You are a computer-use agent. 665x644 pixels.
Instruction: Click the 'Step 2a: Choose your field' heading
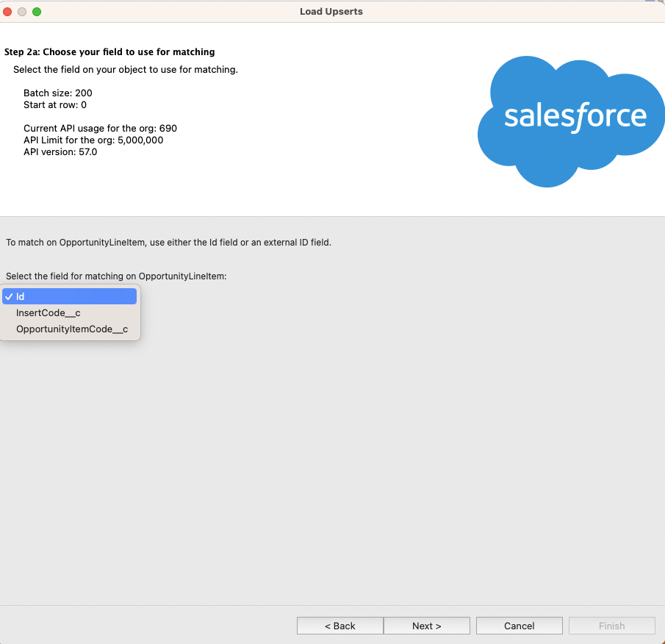109,51
